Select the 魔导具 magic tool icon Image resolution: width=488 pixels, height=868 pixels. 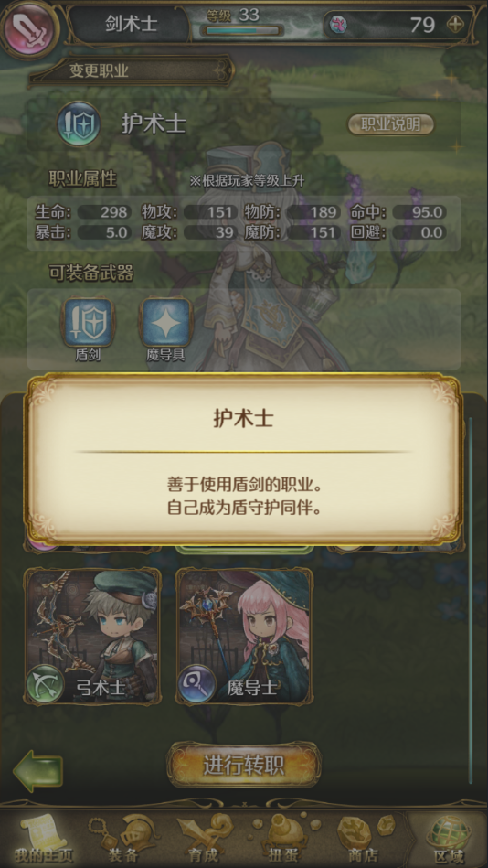(x=165, y=323)
